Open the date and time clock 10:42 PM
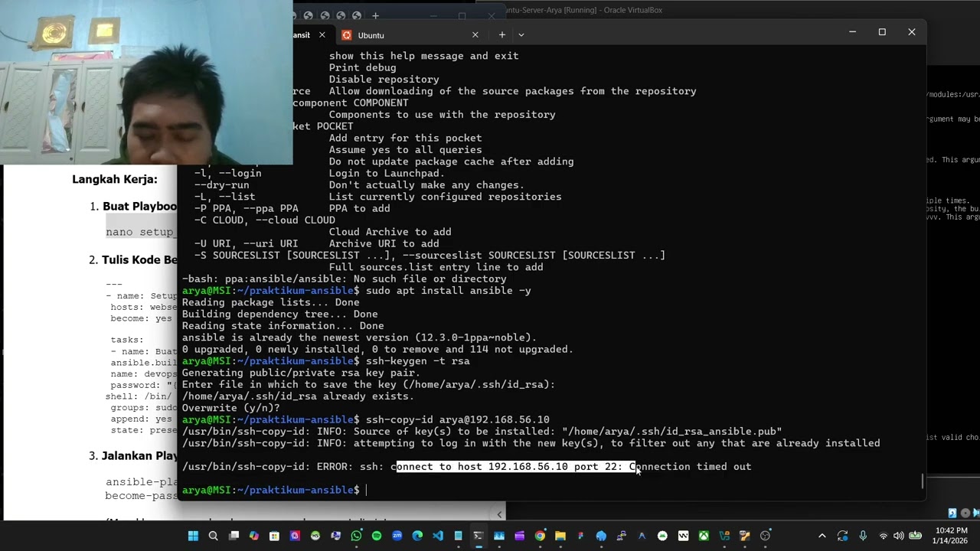 951,536
